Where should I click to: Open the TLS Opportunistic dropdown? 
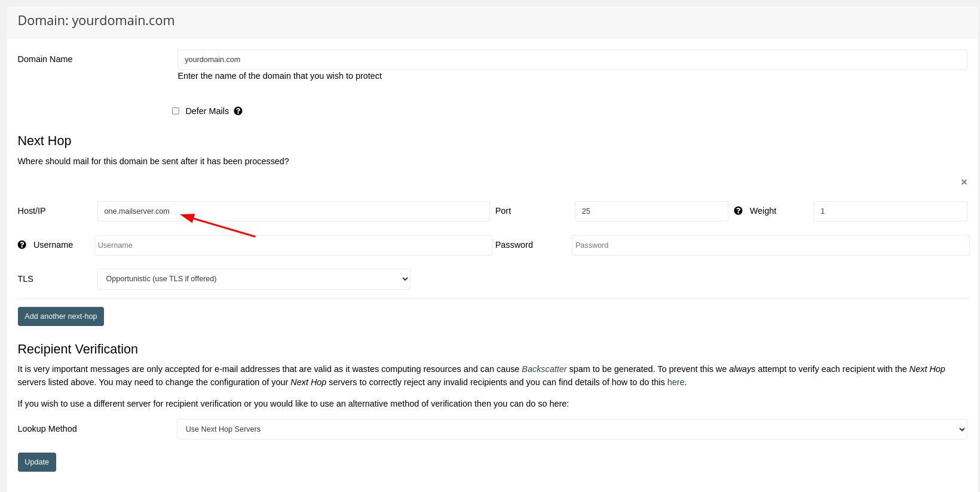point(253,279)
